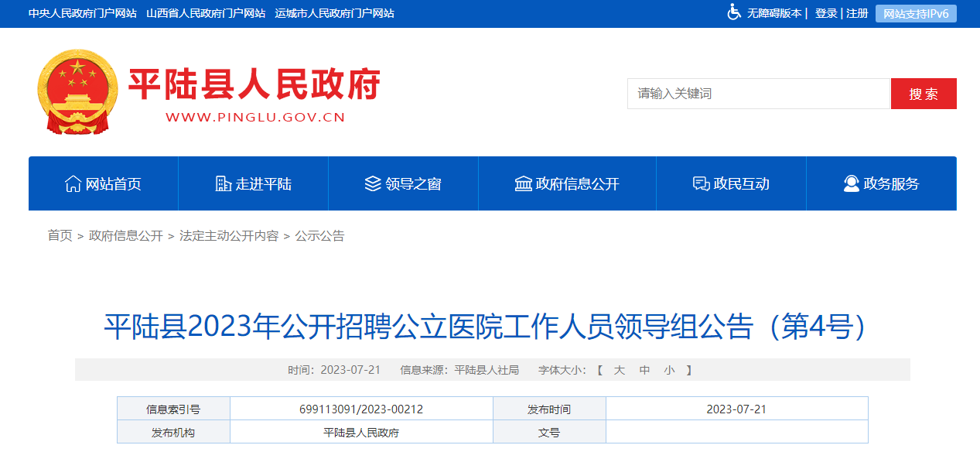Viewport: 980px width, 452px height.
Task: Click the 注册 link
Action: point(857,13)
